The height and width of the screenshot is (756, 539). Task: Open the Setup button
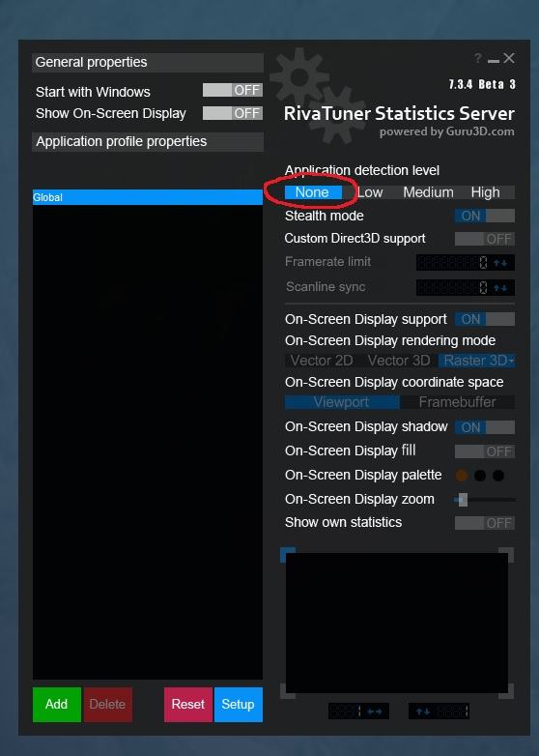coord(239,705)
